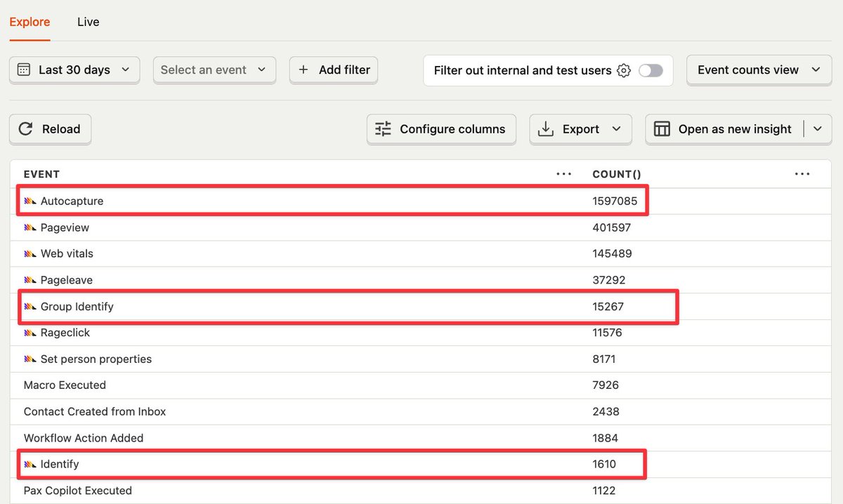Click the count value 1122
This screenshot has height=504, width=843.
[x=604, y=491]
